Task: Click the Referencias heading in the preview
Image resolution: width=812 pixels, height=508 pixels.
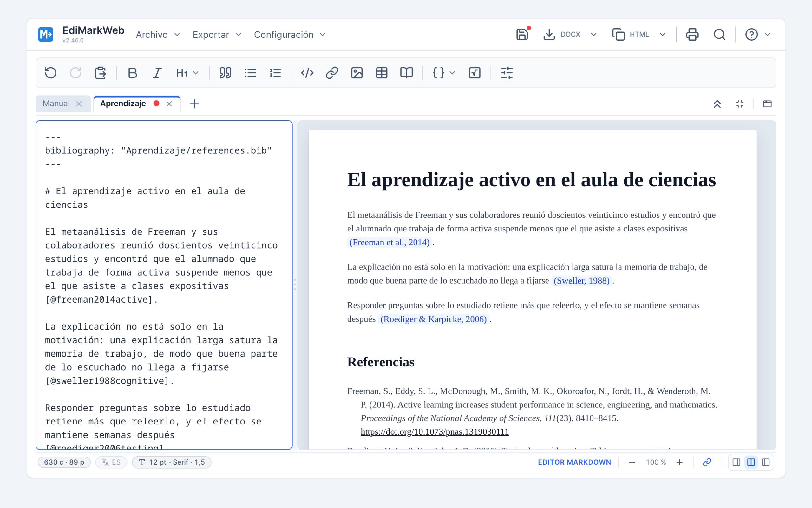Action: tap(381, 362)
